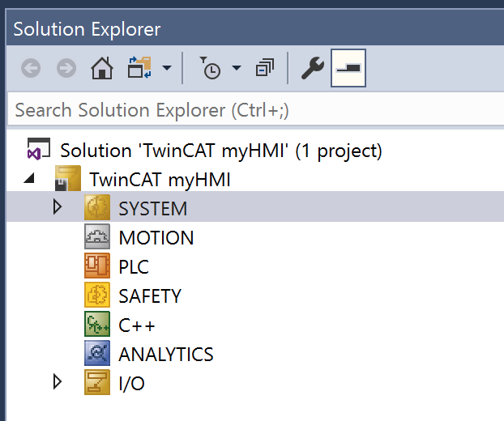Click the Search Solution Explorer field
This screenshot has width=504, height=421.
point(256,110)
